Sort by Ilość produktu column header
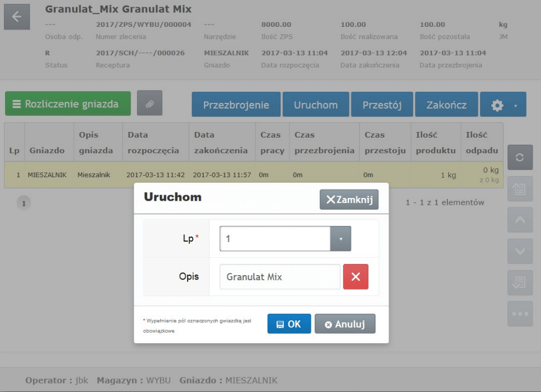 [x=435, y=143]
